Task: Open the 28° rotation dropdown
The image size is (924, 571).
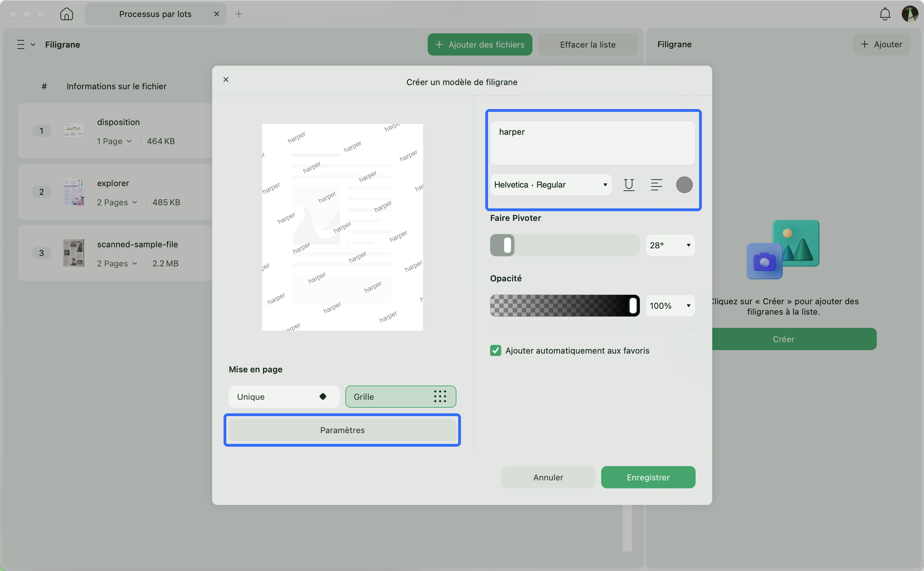Action: [670, 245]
